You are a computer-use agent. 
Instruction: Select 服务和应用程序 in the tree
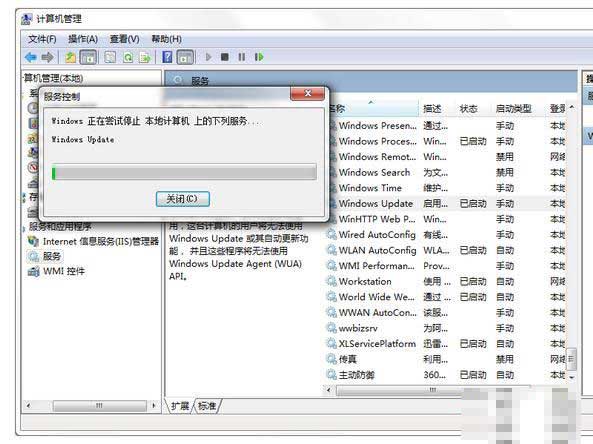(x=60, y=227)
